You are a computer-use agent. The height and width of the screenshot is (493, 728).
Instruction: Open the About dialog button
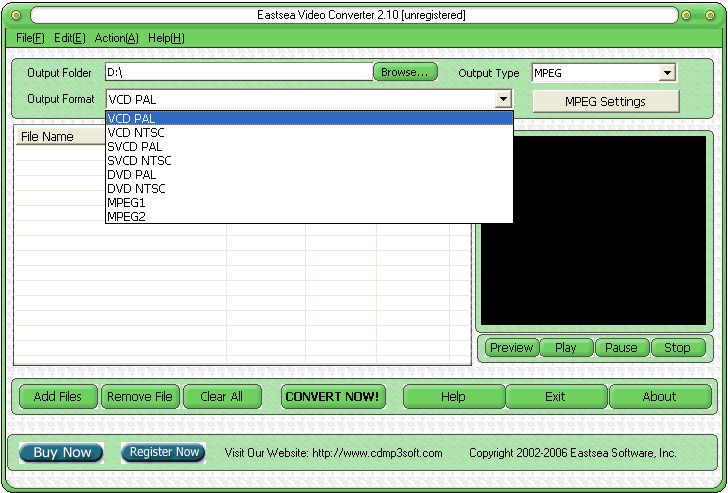(x=660, y=396)
